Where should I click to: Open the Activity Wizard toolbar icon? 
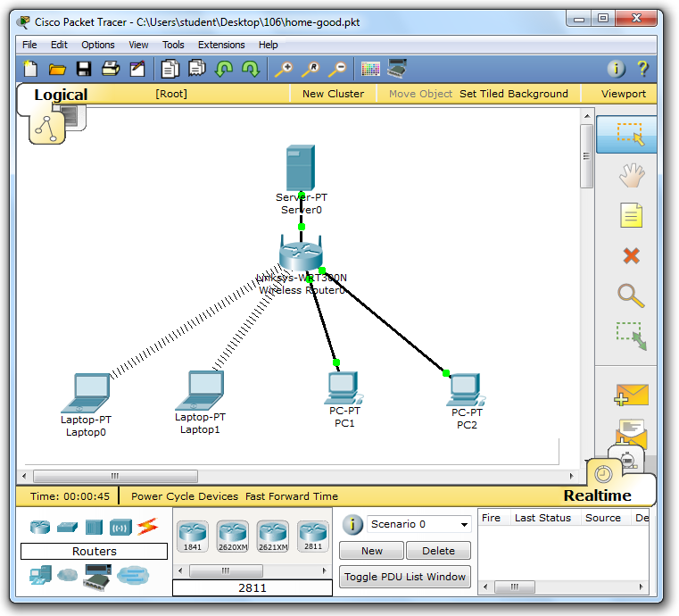tap(137, 69)
